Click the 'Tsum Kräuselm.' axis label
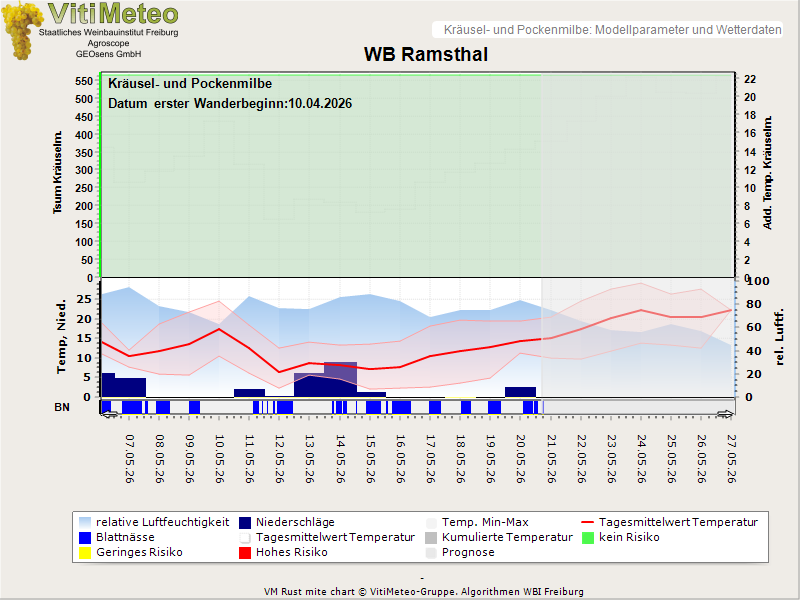Image resolution: width=800 pixels, height=600 pixels. (57, 172)
